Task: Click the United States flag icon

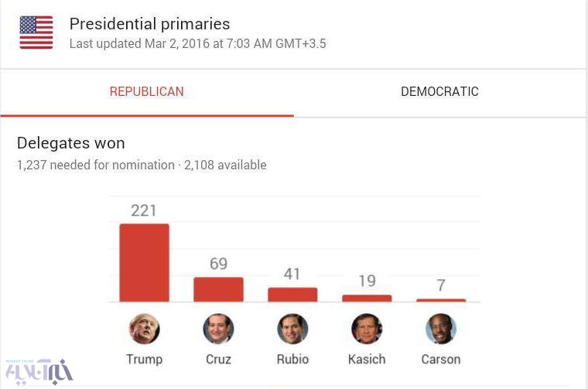Action: tap(36, 32)
